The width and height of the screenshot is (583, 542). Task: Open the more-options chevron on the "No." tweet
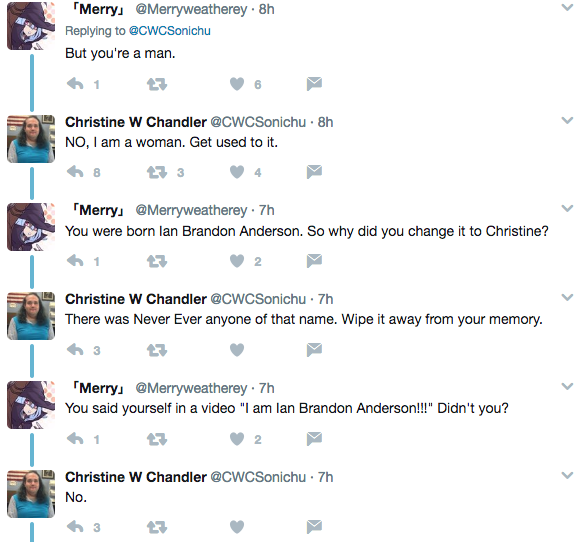point(567,475)
